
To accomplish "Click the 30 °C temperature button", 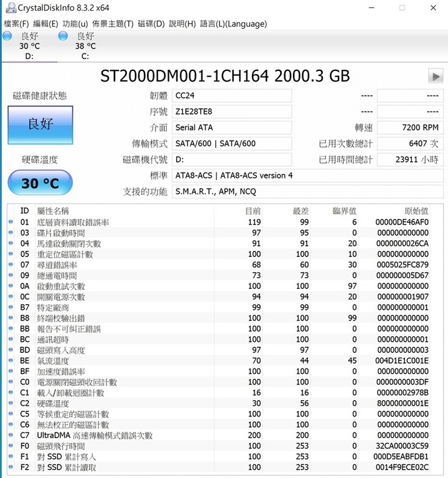I will click(40, 182).
